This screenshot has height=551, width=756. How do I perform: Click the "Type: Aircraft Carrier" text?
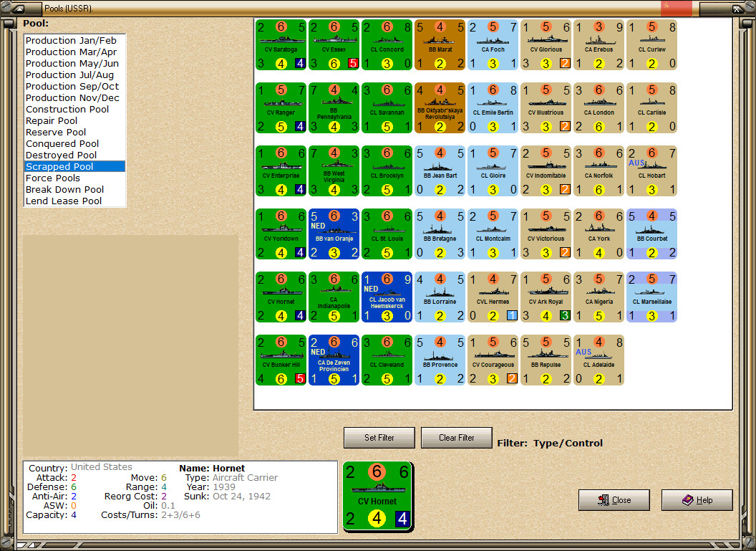point(231,478)
